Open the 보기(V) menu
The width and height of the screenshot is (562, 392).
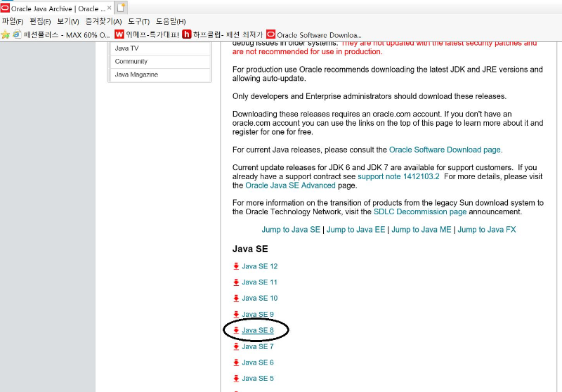[68, 22]
